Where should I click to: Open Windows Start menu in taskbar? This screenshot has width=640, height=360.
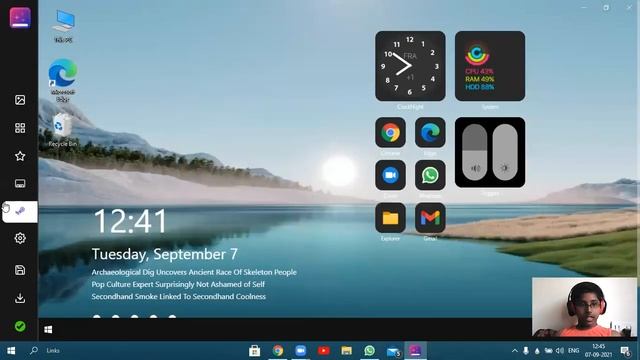pos(11,351)
